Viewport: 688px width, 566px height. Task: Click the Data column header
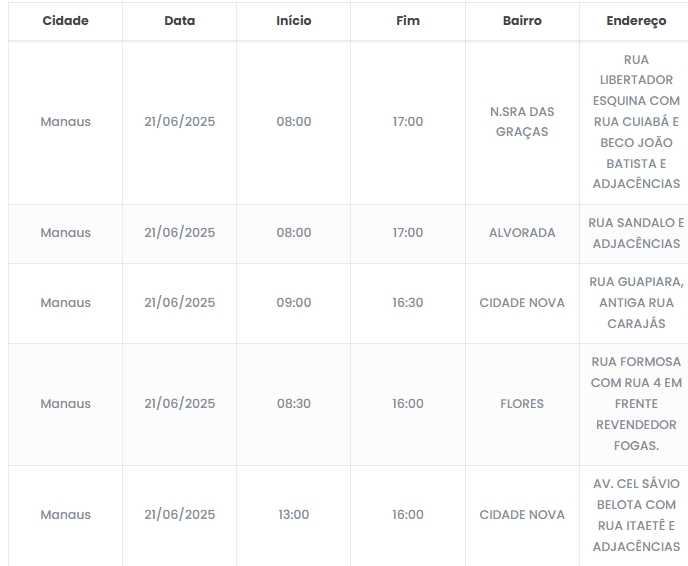click(x=179, y=21)
